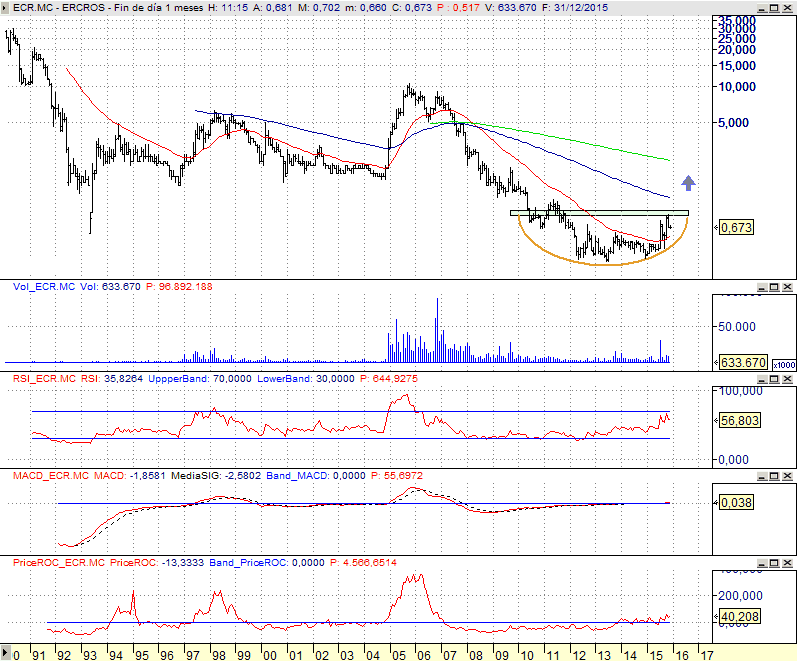797x661 pixels.
Task: Click the 0,673 current price tag
Action: tap(735, 228)
